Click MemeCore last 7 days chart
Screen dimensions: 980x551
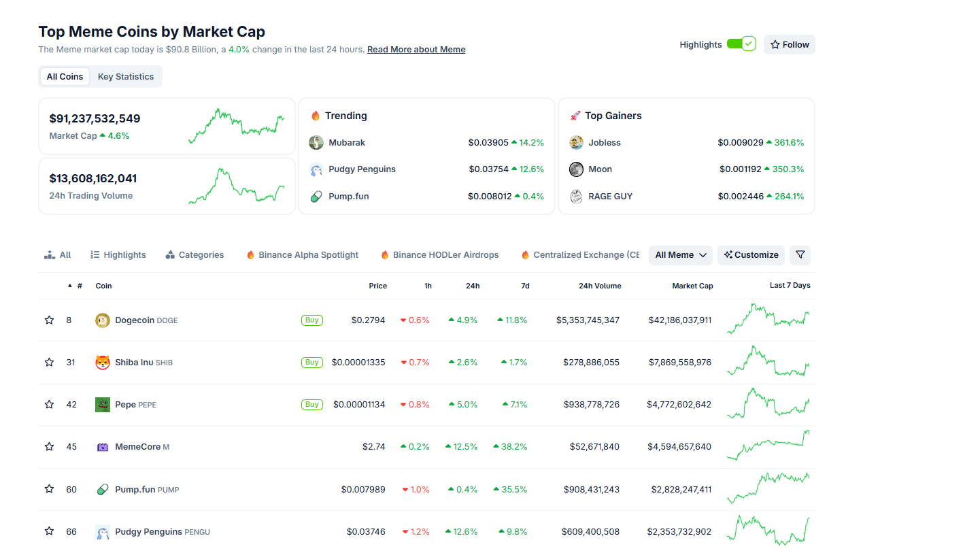tap(768, 446)
